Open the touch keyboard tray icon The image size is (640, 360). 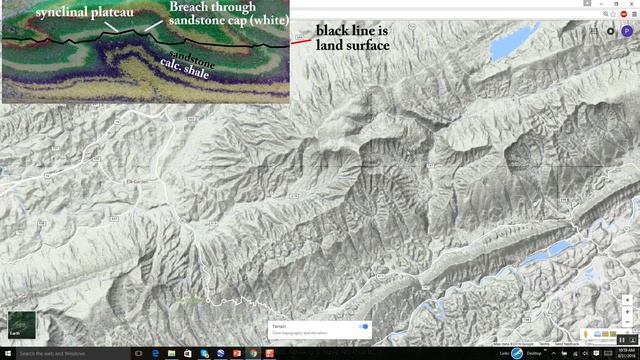[608, 353]
